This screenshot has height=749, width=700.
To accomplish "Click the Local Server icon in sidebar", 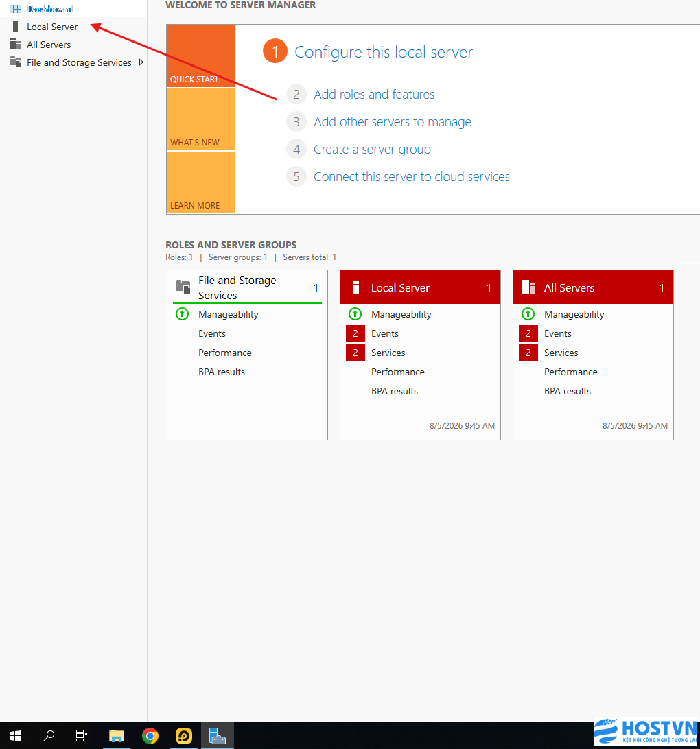I will [15, 26].
